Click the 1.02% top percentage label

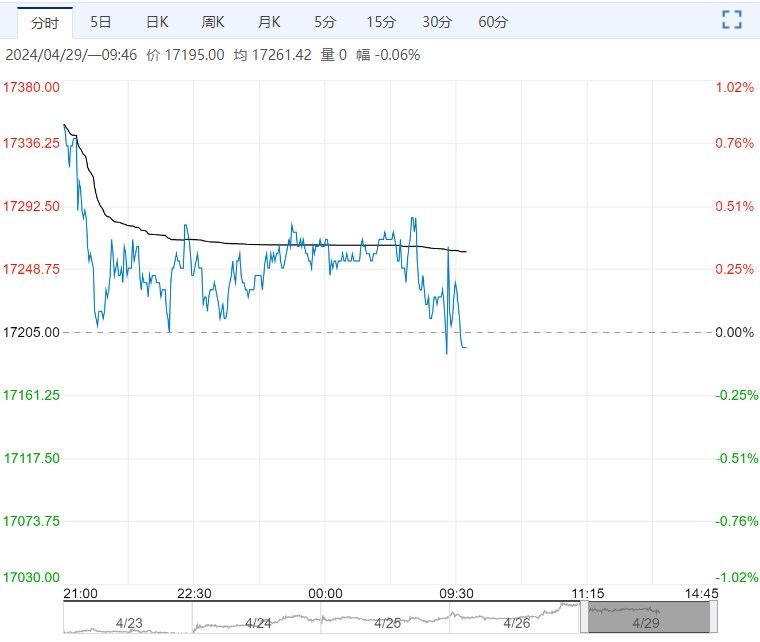pyautogui.click(x=734, y=87)
